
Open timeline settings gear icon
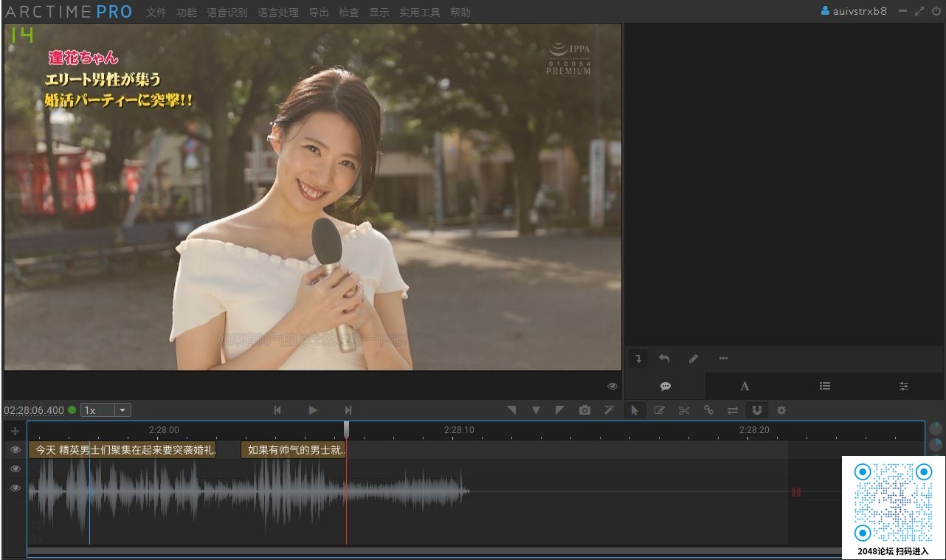click(x=781, y=410)
